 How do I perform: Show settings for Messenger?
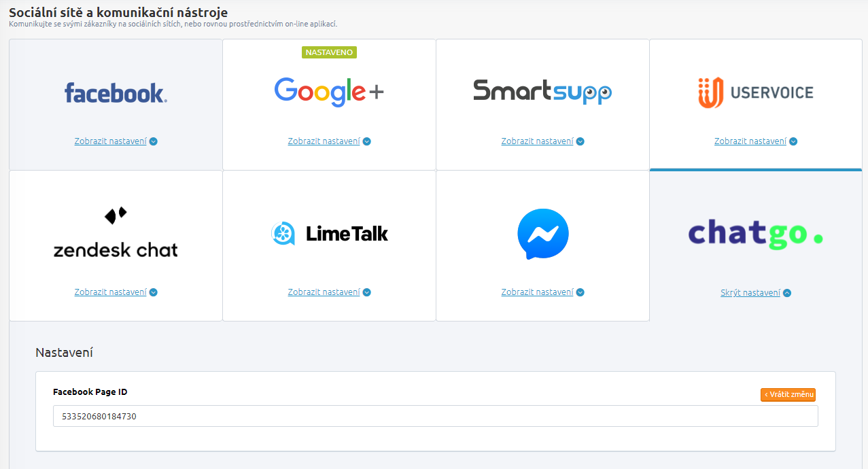tap(537, 292)
